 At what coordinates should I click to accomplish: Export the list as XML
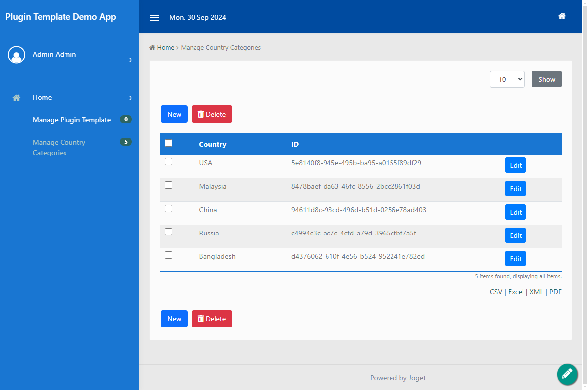(536, 292)
